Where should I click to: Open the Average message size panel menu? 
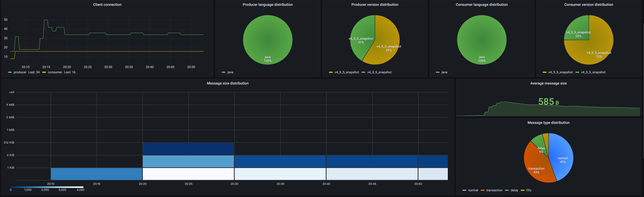[x=548, y=83]
